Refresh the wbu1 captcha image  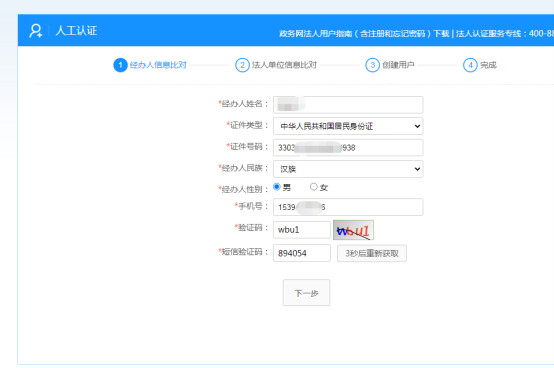click(353, 230)
